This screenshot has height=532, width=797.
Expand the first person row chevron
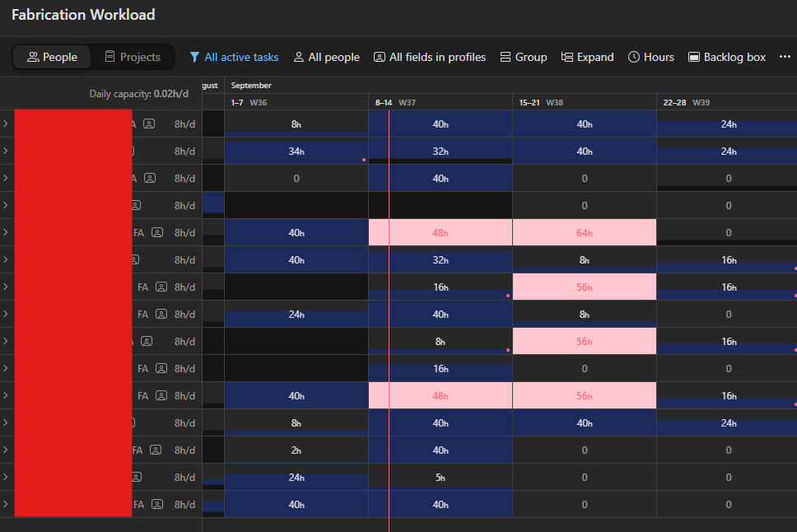(6, 124)
